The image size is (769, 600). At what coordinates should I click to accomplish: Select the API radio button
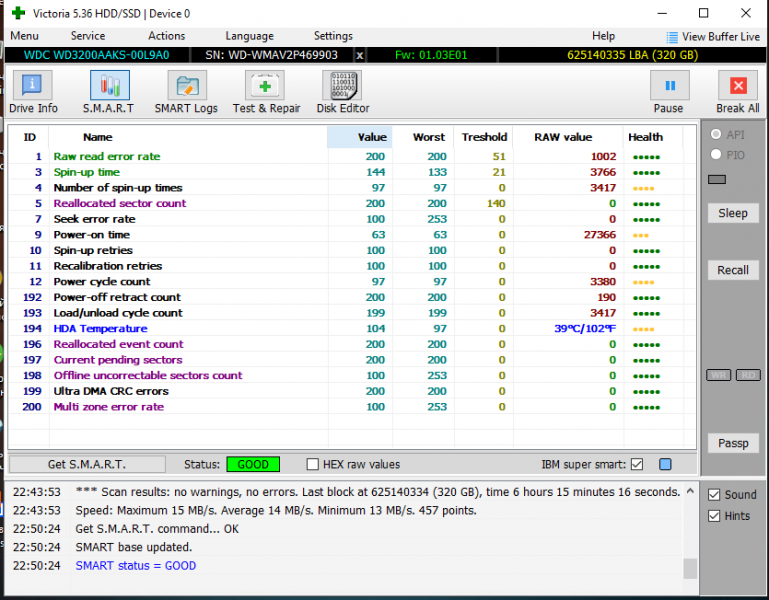point(716,135)
